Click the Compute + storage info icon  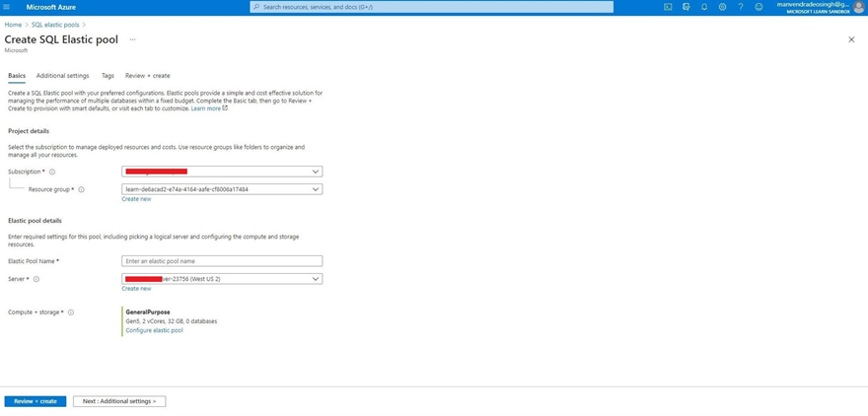point(71,312)
